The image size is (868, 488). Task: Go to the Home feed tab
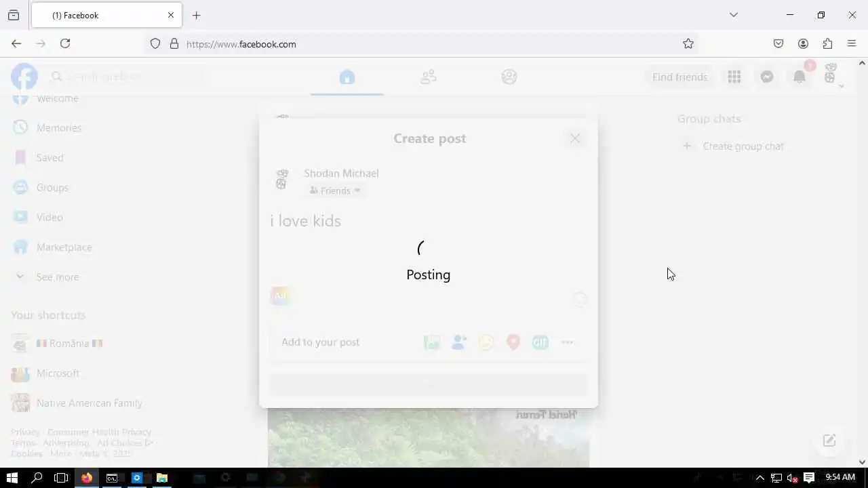[x=347, y=77]
